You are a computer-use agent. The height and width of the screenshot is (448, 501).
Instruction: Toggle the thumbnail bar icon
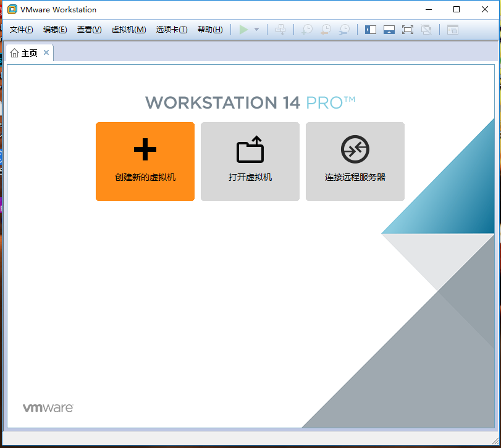[389, 30]
